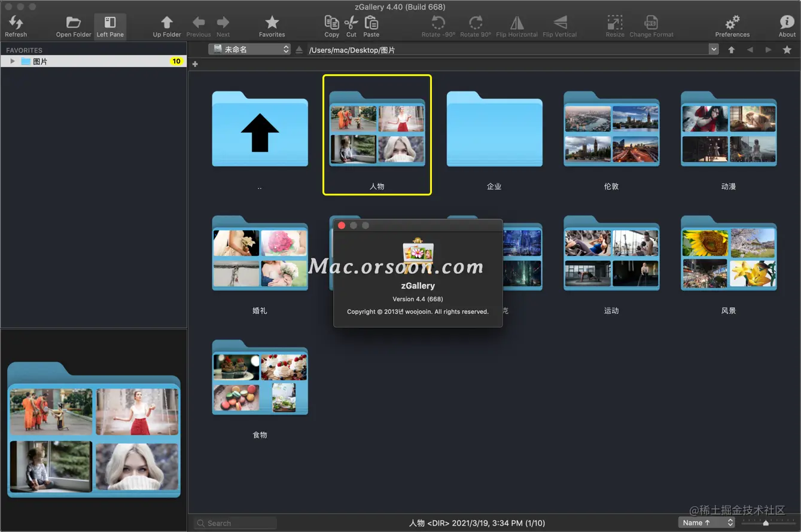
Task: Click the Refresh toolbar icon
Action: [x=16, y=23]
